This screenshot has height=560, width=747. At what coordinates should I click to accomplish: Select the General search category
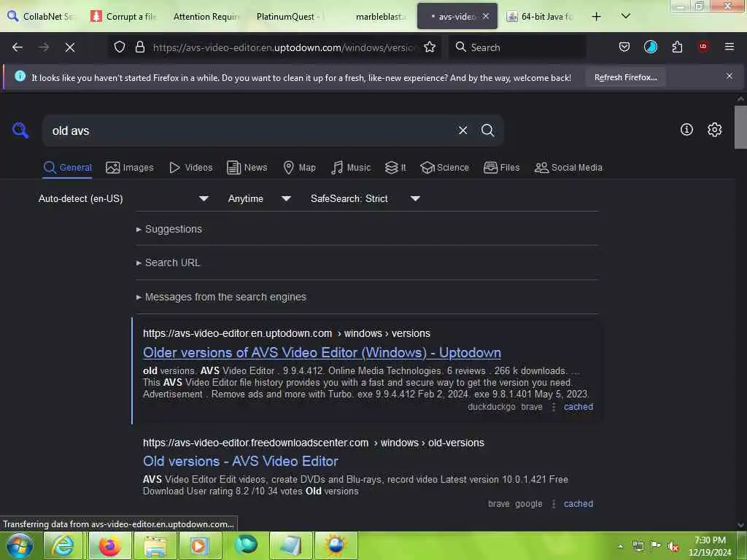click(x=67, y=168)
